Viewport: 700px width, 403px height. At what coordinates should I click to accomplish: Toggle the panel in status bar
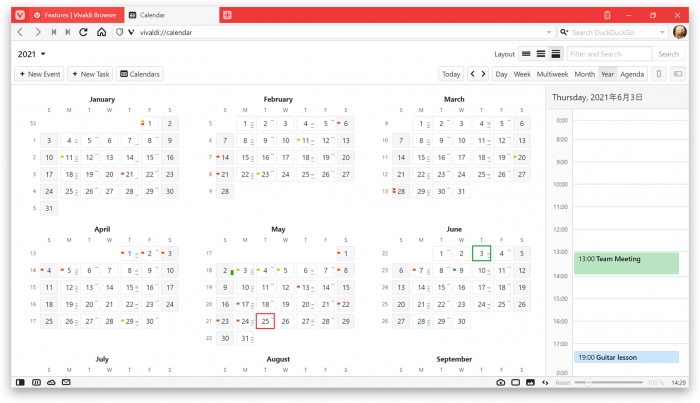[x=20, y=382]
